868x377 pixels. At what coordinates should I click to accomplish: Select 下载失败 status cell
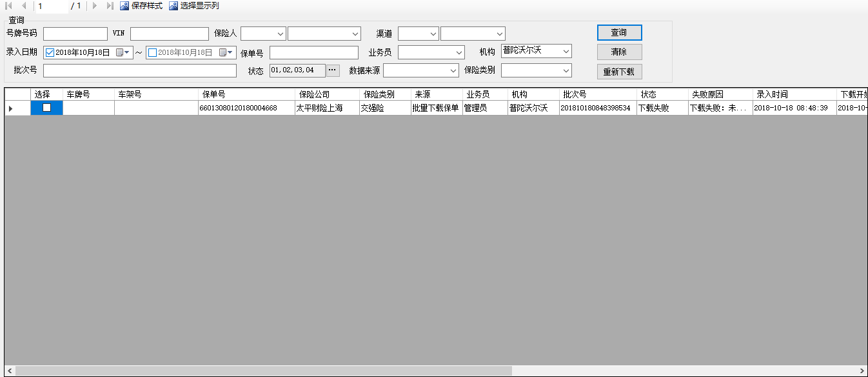pos(663,108)
